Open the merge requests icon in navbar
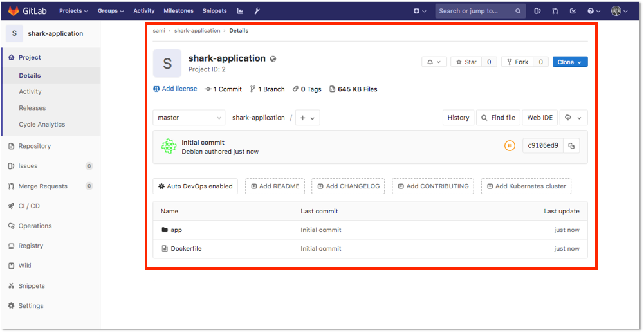Image resolution: width=644 pixels, height=333 pixels. [555, 12]
